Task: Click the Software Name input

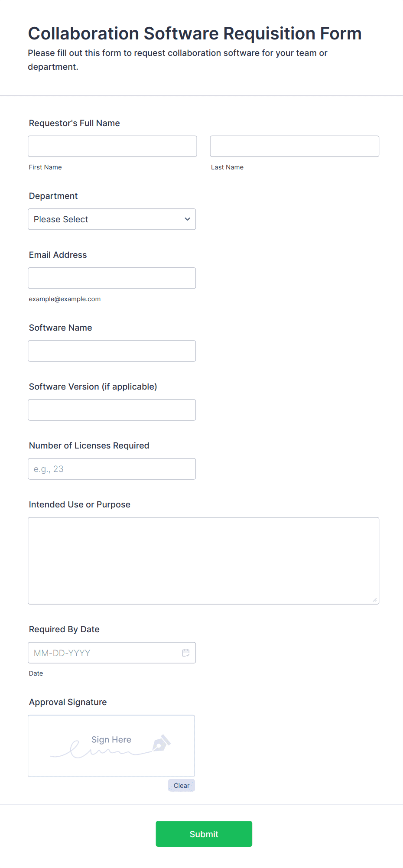Action: (112, 351)
